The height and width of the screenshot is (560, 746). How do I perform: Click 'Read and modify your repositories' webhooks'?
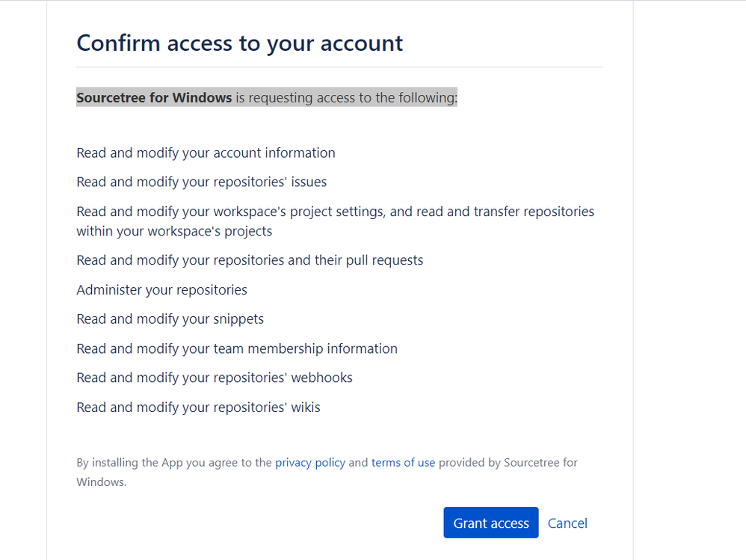pos(215,378)
